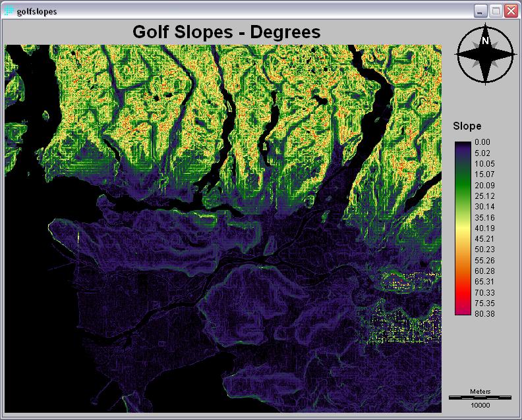Click the golfslopes window icon in title bar
The height and width of the screenshot is (420, 522).
point(9,11)
